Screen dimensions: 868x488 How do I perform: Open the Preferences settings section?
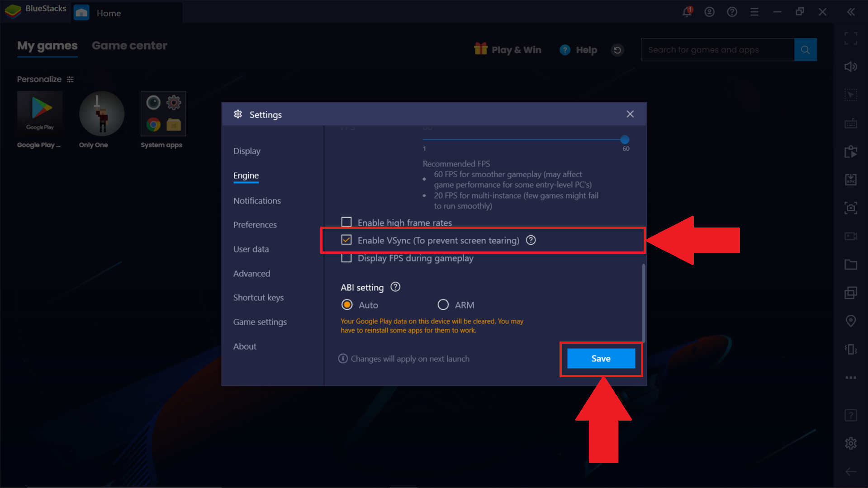click(255, 225)
